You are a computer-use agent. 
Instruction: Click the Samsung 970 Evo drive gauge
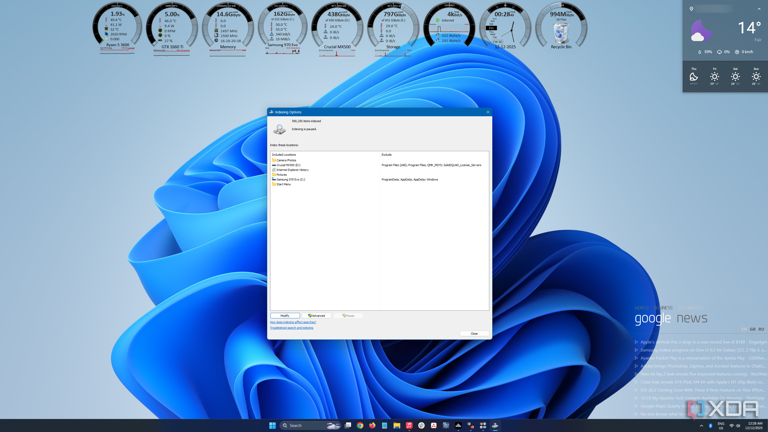click(283, 26)
